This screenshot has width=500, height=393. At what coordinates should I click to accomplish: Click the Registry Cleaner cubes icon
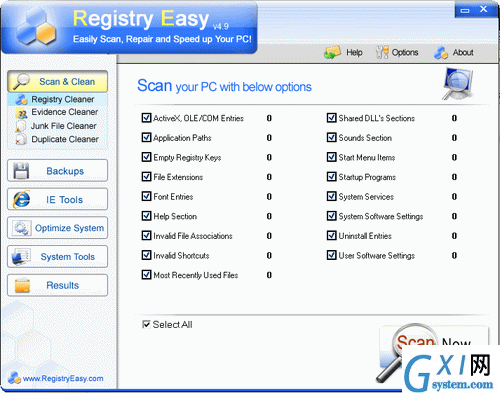tap(22, 99)
